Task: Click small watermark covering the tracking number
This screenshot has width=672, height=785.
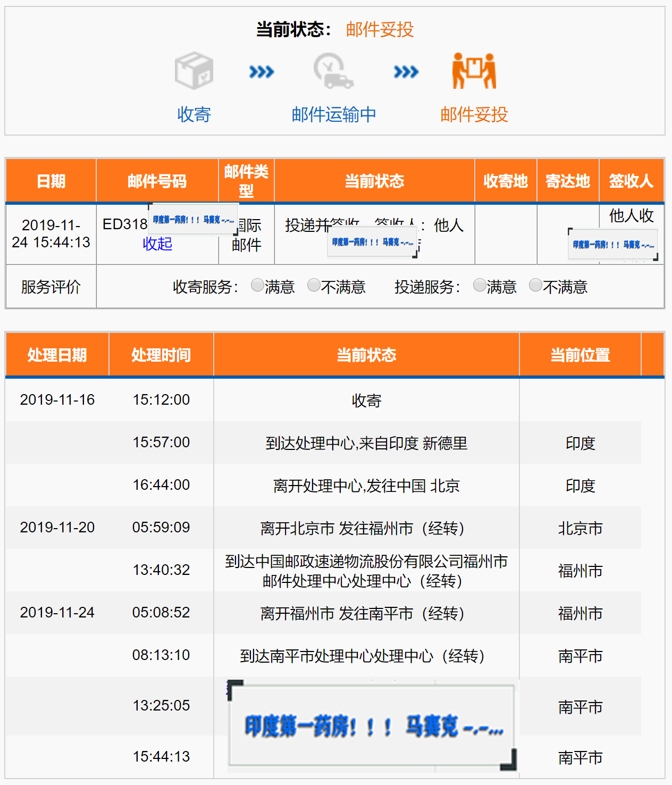Action: (x=193, y=220)
